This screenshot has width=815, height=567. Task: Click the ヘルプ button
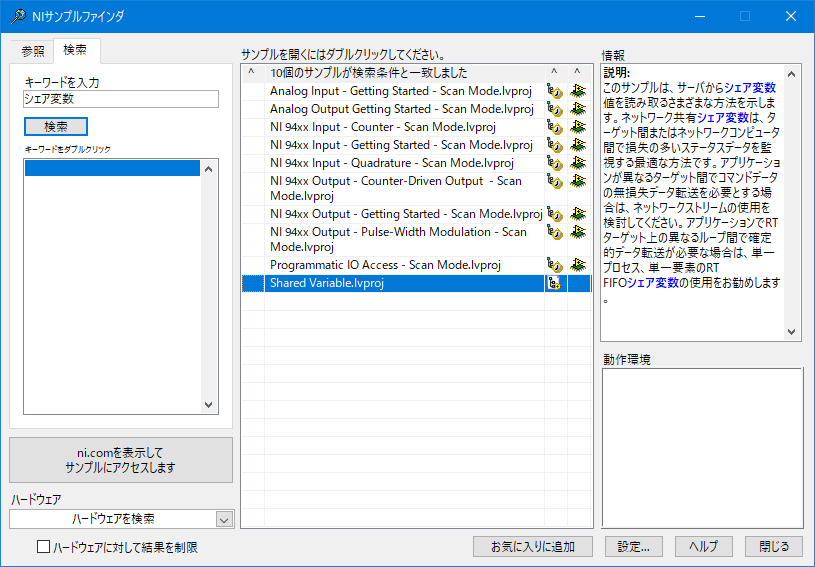704,547
